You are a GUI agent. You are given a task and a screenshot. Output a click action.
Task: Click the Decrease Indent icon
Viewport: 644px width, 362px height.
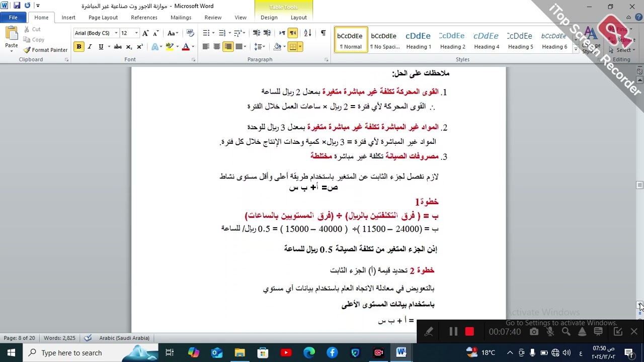[256, 33]
